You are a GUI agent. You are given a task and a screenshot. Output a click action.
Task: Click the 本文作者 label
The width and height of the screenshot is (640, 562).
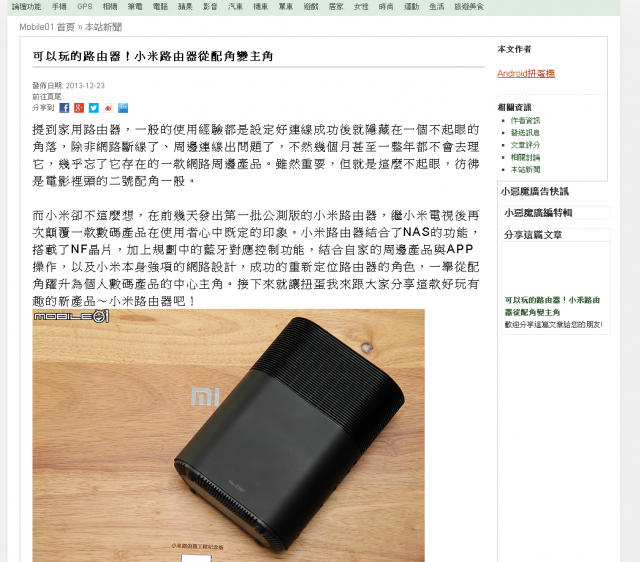point(514,49)
